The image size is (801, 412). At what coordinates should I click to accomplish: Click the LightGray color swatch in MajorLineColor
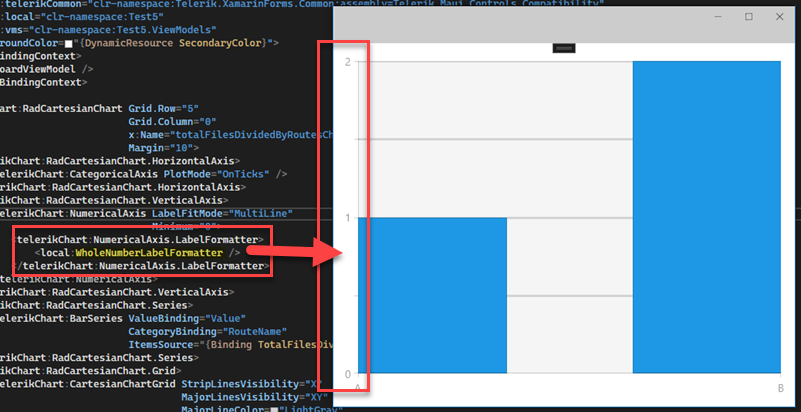click(x=276, y=410)
